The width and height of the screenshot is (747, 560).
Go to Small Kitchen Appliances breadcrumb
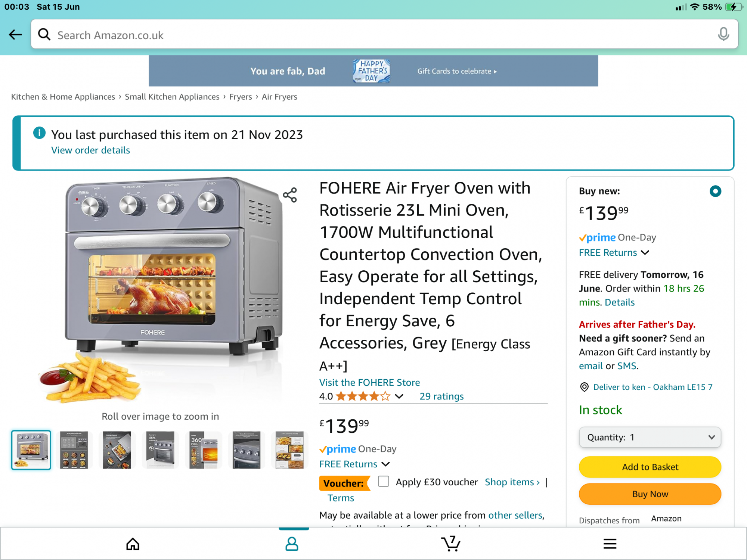[172, 97]
